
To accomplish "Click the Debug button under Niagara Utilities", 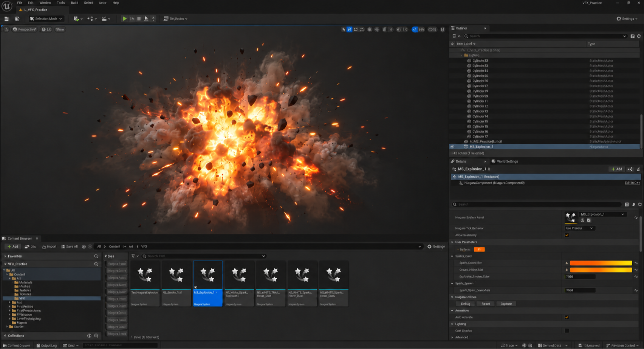I will (466, 304).
